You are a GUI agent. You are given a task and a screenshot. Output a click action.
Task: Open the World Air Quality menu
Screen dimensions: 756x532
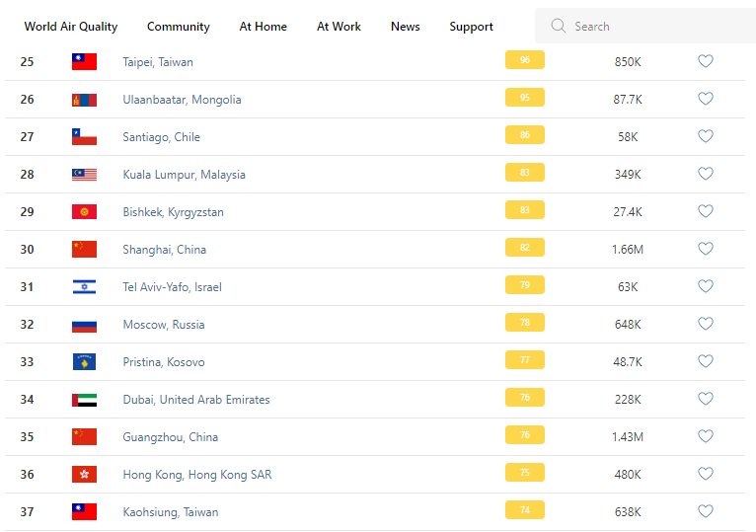pos(71,27)
